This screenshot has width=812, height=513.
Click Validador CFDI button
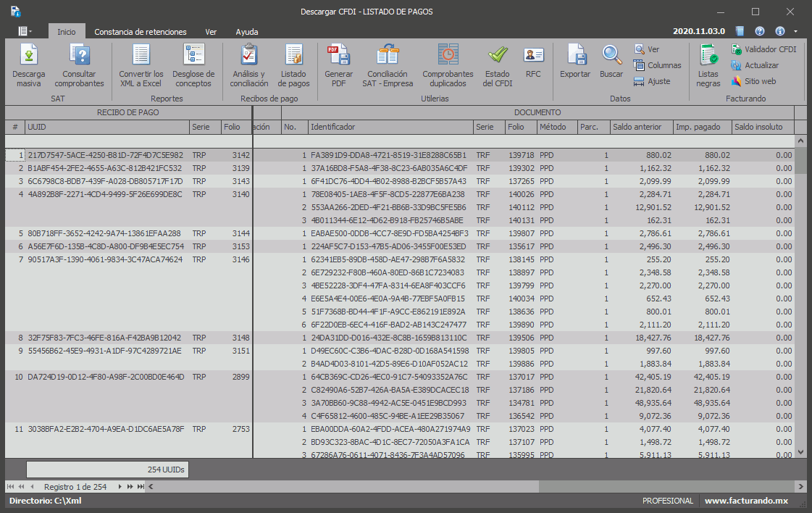[763, 49]
